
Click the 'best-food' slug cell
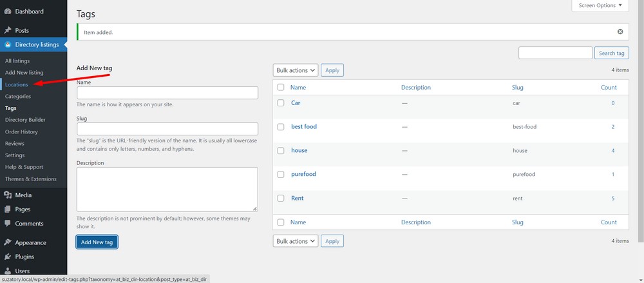click(x=524, y=127)
